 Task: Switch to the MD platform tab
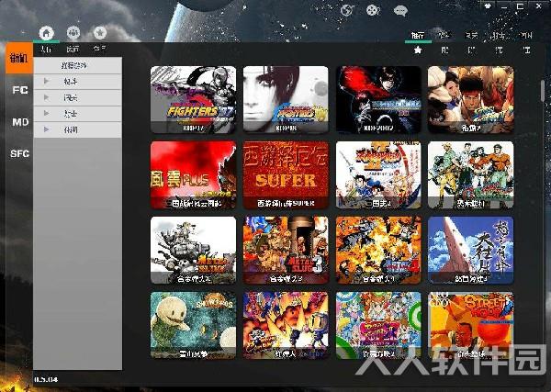20,122
